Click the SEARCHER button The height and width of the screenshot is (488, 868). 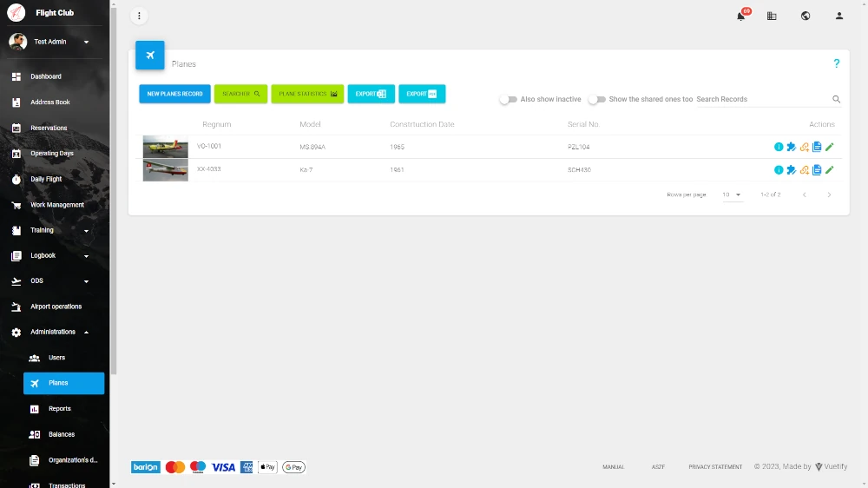[x=240, y=94]
